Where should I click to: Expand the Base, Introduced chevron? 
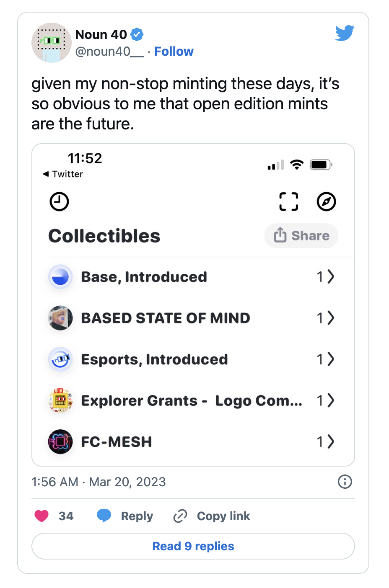click(331, 277)
